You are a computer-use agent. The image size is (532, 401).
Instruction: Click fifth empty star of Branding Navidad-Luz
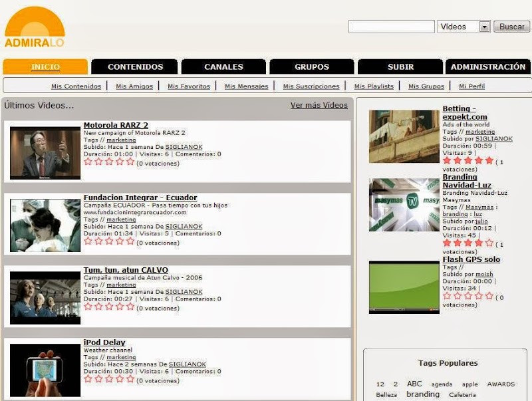(x=489, y=243)
